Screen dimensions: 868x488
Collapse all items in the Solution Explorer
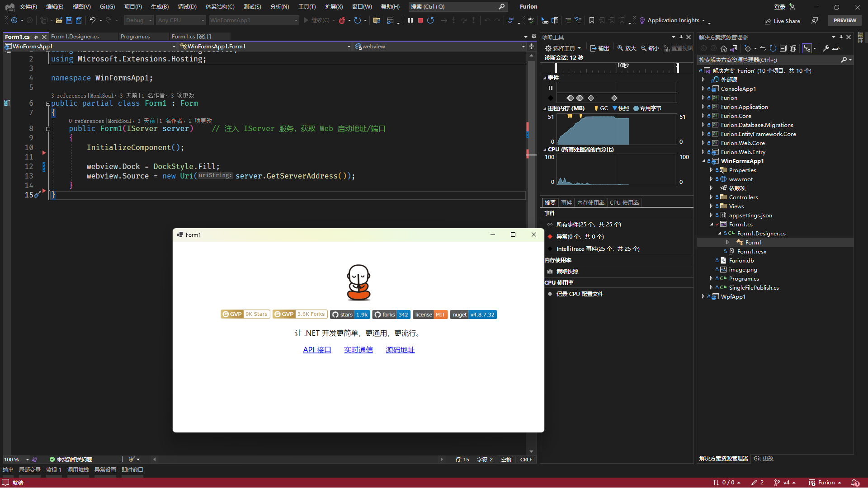[x=783, y=48]
